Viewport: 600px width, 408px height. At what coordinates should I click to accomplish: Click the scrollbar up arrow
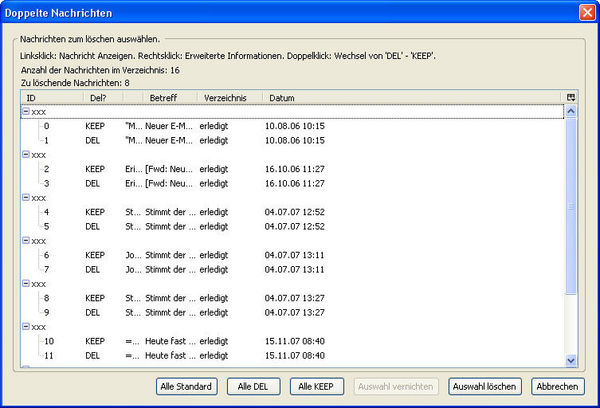click(571, 111)
